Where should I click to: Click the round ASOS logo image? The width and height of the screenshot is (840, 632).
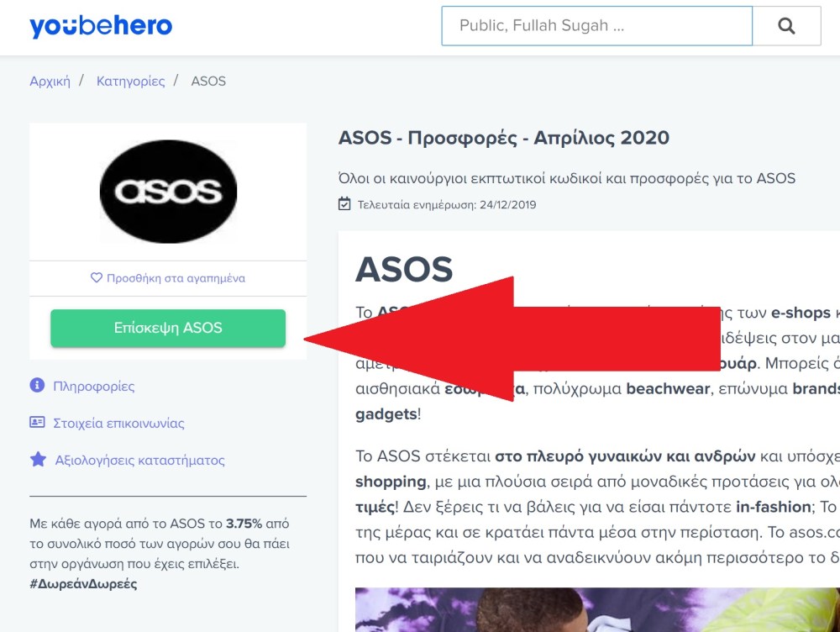pyautogui.click(x=168, y=192)
